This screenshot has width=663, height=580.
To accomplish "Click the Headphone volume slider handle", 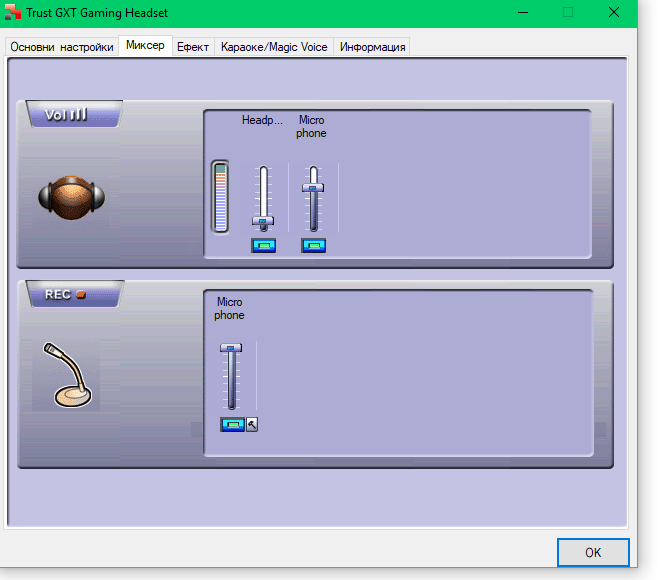I will coord(263,221).
